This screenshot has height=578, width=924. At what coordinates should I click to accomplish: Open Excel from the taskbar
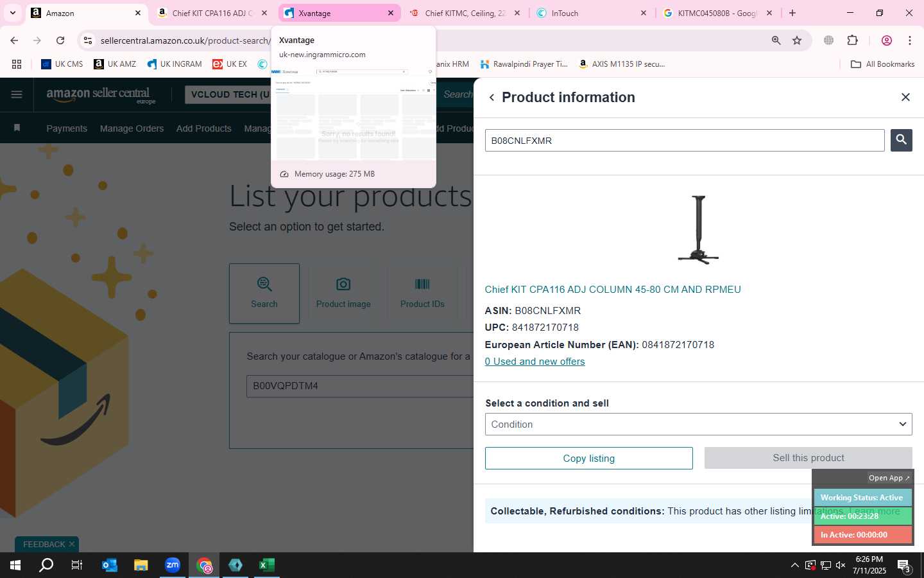click(267, 566)
